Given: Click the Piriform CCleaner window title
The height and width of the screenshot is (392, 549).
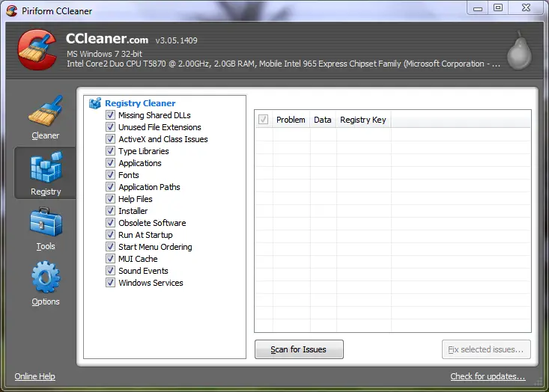Looking at the screenshot, I should tap(57, 11).
